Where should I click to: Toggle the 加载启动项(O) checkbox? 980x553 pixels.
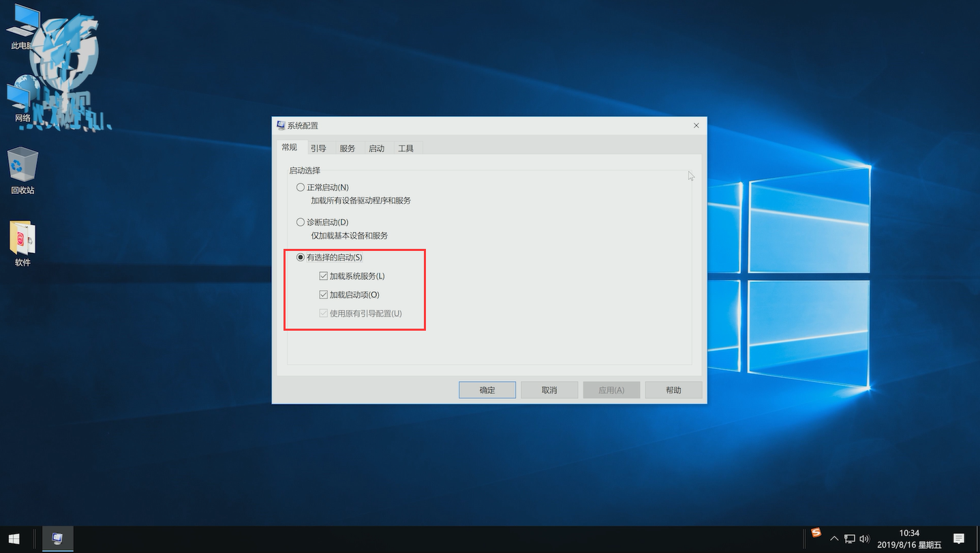pyautogui.click(x=324, y=295)
